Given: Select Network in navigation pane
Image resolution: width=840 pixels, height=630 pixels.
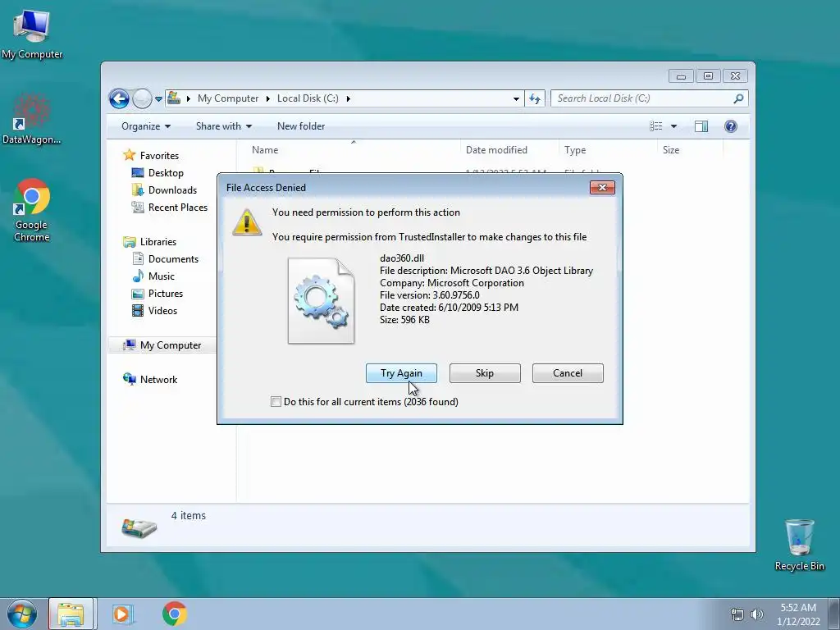Looking at the screenshot, I should click(x=158, y=379).
